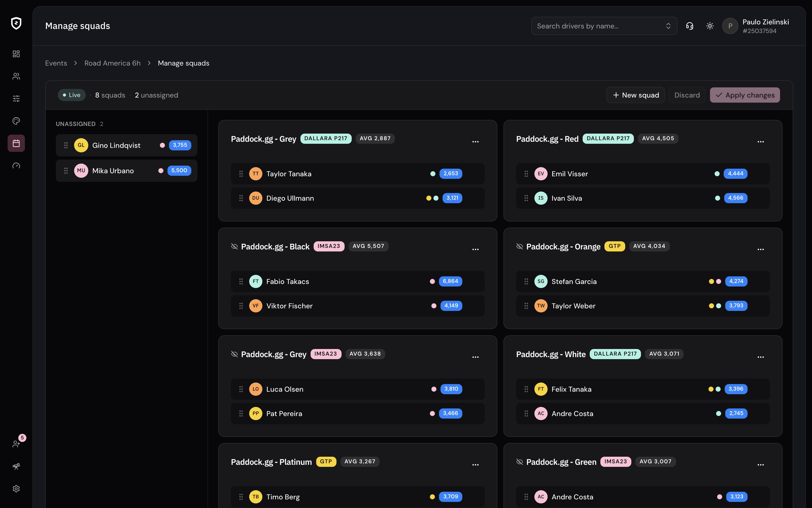This screenshot has height=508, width=812.
Task: Click Andre Costa in Paddock.gg - Green
Action: [572, 497]
